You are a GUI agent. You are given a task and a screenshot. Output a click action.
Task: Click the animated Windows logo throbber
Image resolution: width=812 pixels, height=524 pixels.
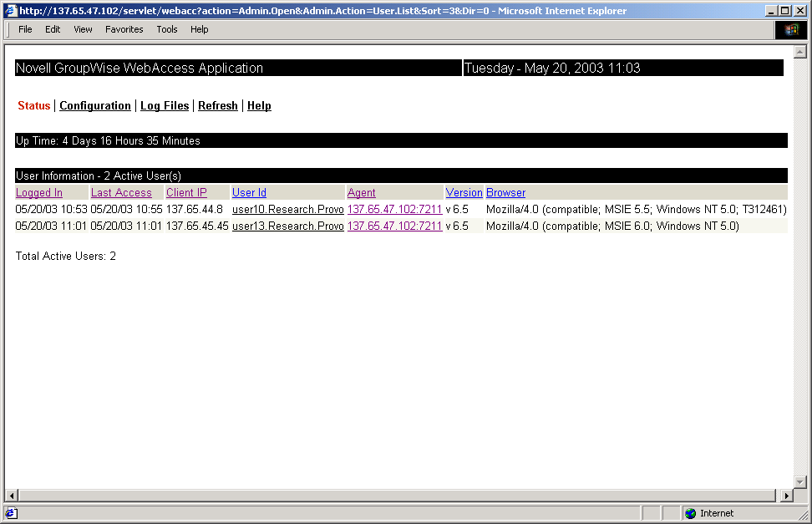click(790, 29)
